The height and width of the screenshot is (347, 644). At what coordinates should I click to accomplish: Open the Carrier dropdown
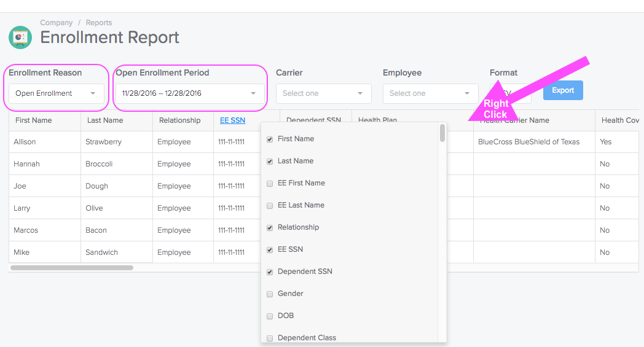pos(324,93)
